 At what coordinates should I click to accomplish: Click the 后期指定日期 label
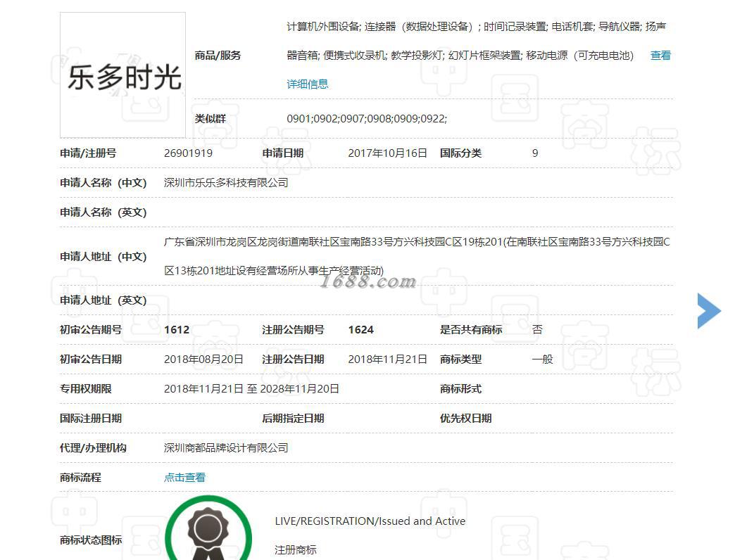click(x=294, y=418)
